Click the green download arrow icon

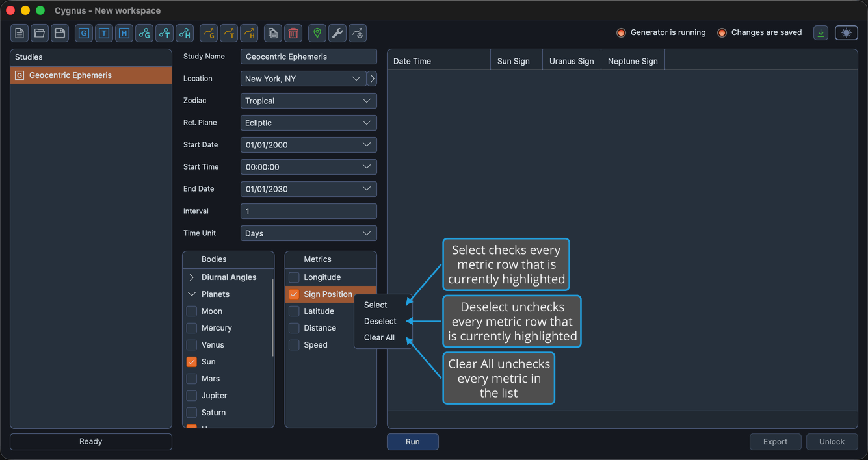pyautogui.click(x=821, y=33)
